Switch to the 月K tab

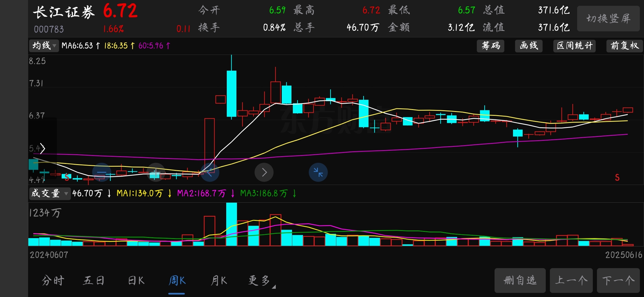tap(219, 281)
